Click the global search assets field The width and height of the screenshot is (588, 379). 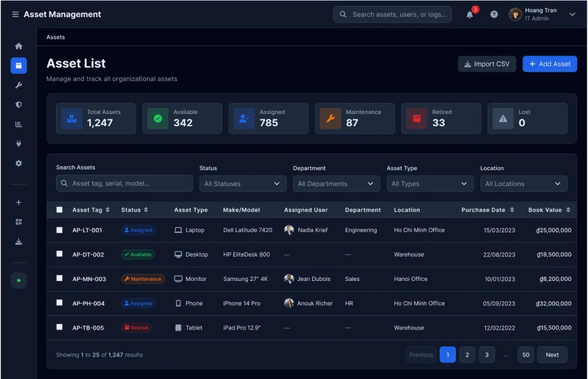(x=392, y=14)
